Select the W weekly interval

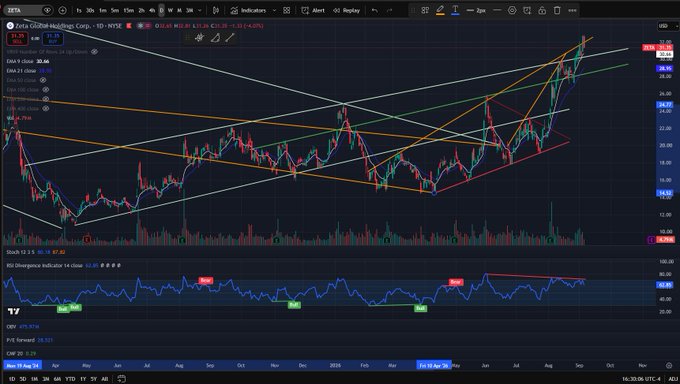(170, 10)
